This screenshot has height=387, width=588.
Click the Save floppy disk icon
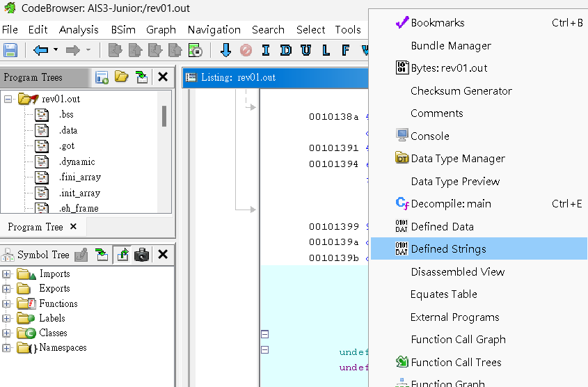10,50
